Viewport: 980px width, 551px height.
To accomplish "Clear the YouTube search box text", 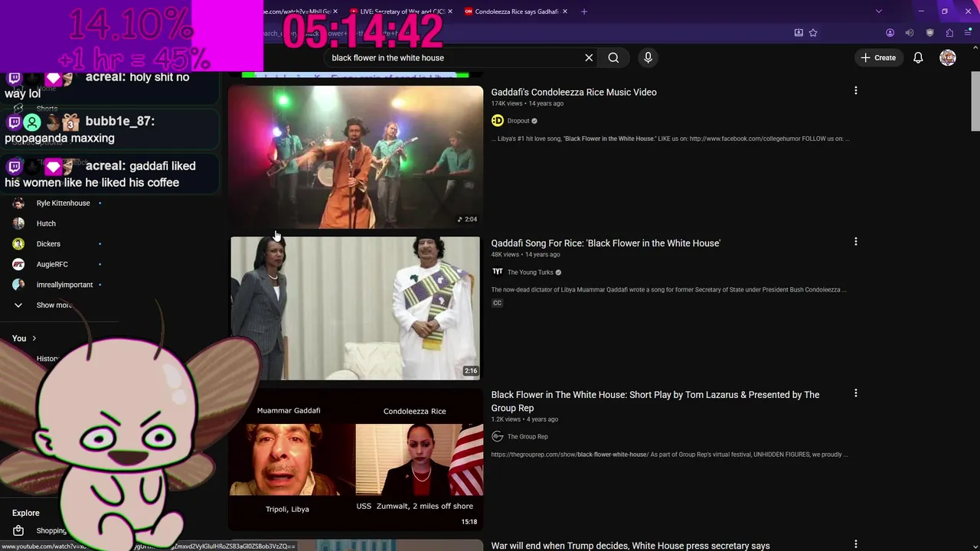I will coord(589,57).
